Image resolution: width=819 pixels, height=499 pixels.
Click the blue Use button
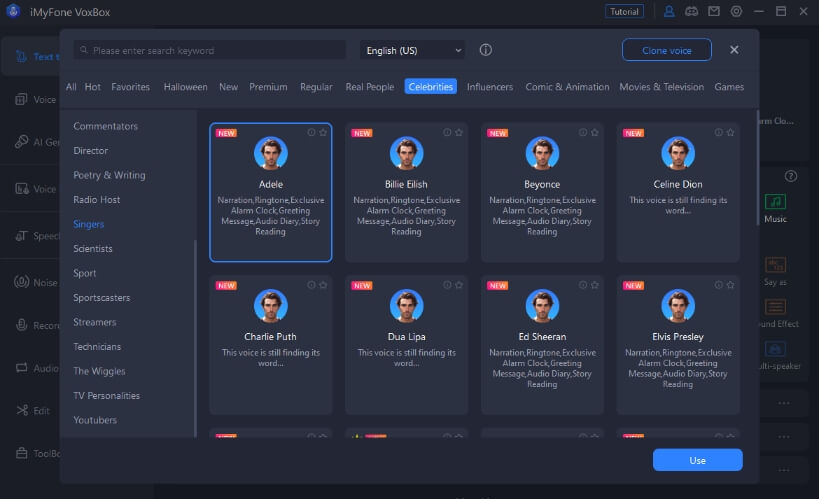coord(698,460)
